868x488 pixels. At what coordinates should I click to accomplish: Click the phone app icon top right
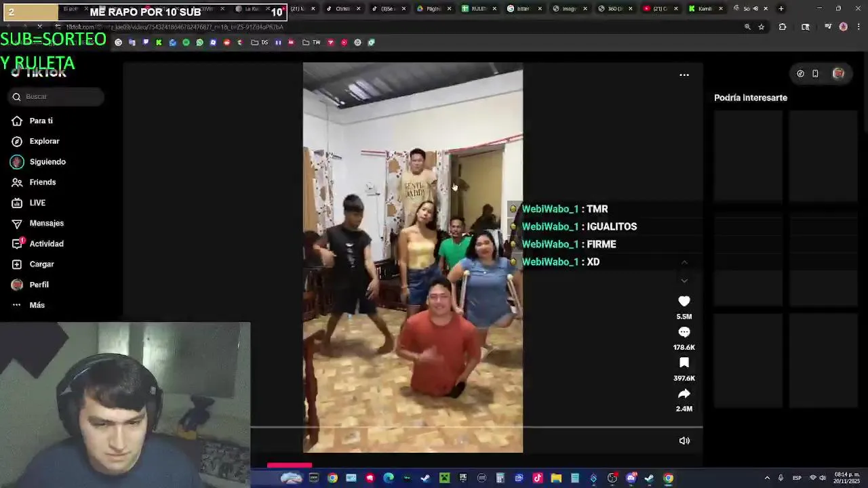pos(815,74)
